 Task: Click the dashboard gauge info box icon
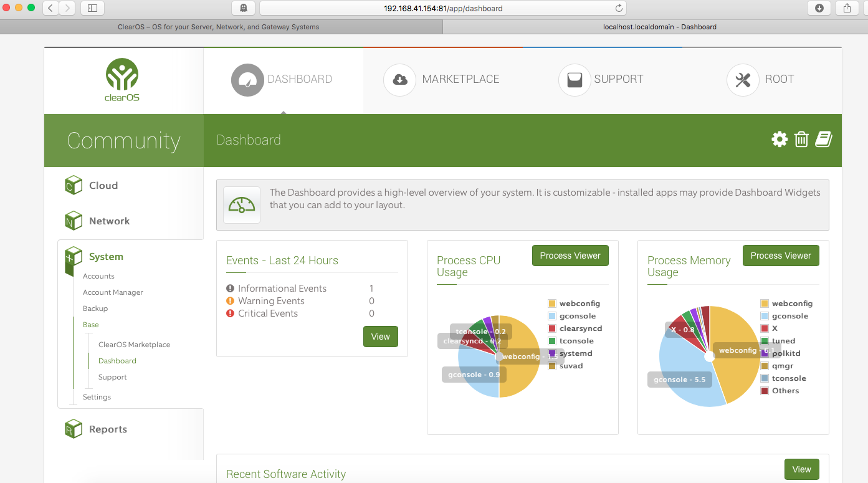(x=242, y=205)
